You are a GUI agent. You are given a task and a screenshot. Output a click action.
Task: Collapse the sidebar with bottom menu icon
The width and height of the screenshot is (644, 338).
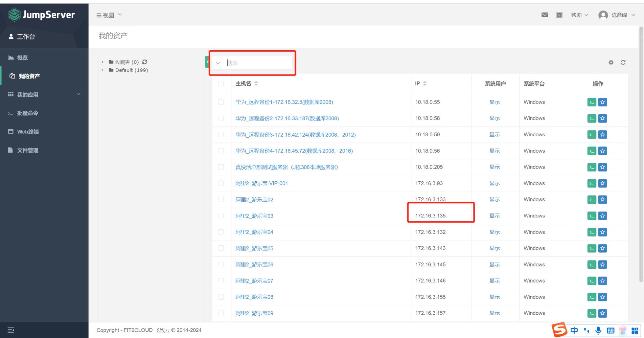(11, 330)
